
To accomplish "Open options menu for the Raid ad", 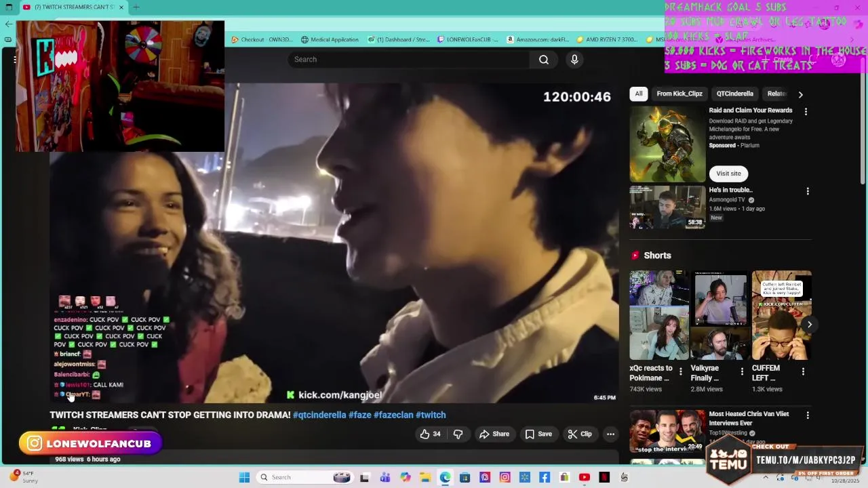I will coord(806,111).
